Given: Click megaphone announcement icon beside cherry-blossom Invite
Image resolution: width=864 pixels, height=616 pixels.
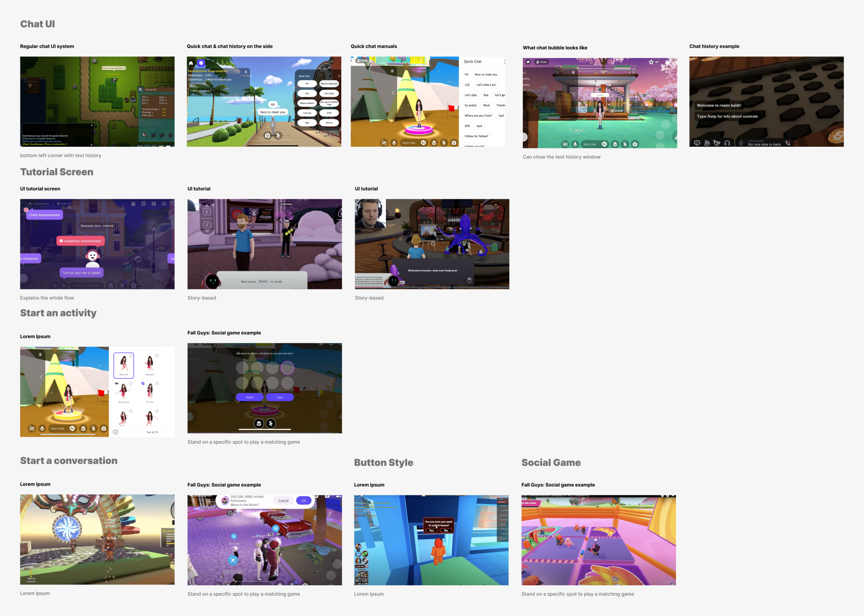Looking at the screenshot, I should 528,62.
